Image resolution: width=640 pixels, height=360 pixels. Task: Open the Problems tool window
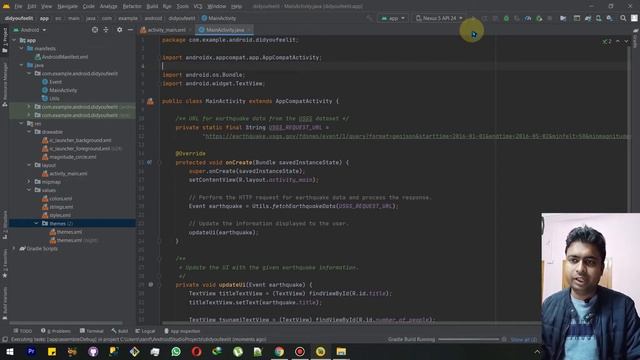pyautogui.click(x=56, y=331)
